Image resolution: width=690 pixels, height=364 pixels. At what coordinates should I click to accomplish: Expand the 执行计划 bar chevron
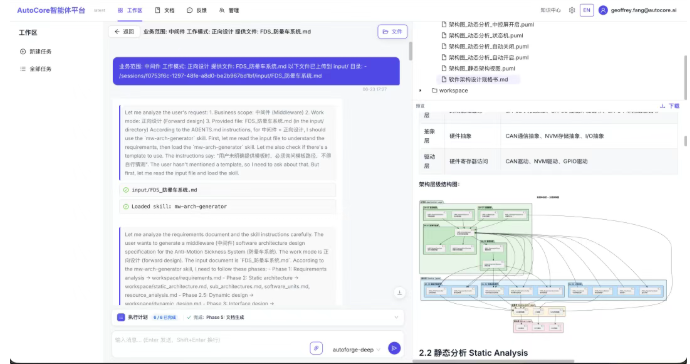pos(396,317)
